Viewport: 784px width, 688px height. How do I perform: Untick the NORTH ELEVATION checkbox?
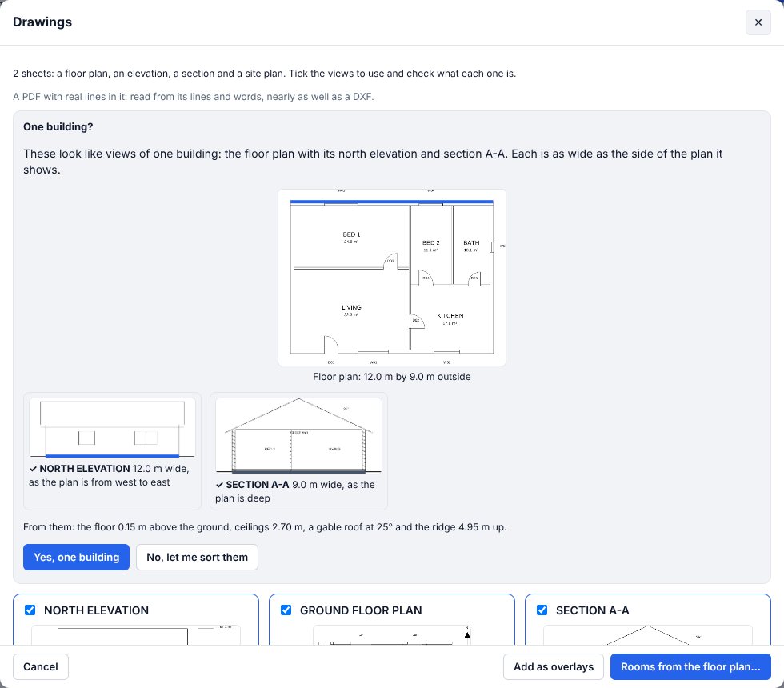coord(30,610)
